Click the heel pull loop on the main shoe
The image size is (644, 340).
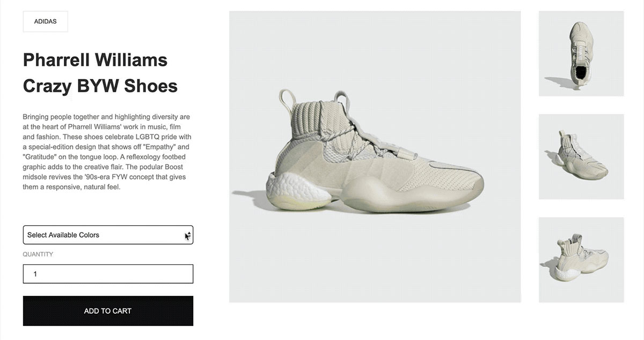[x=287, y=99]
